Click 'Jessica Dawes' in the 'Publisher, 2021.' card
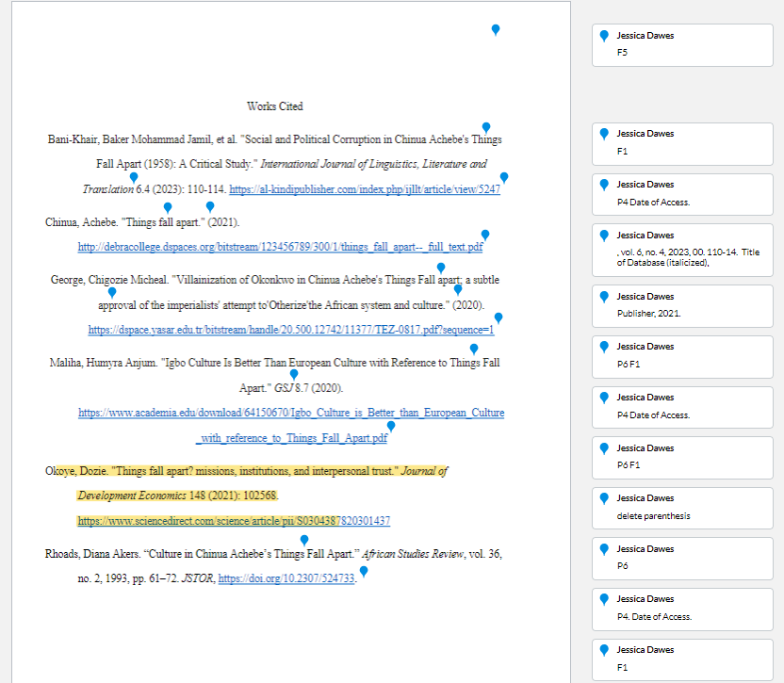This screenshot has height=683, width=784. tap(645, 297)
